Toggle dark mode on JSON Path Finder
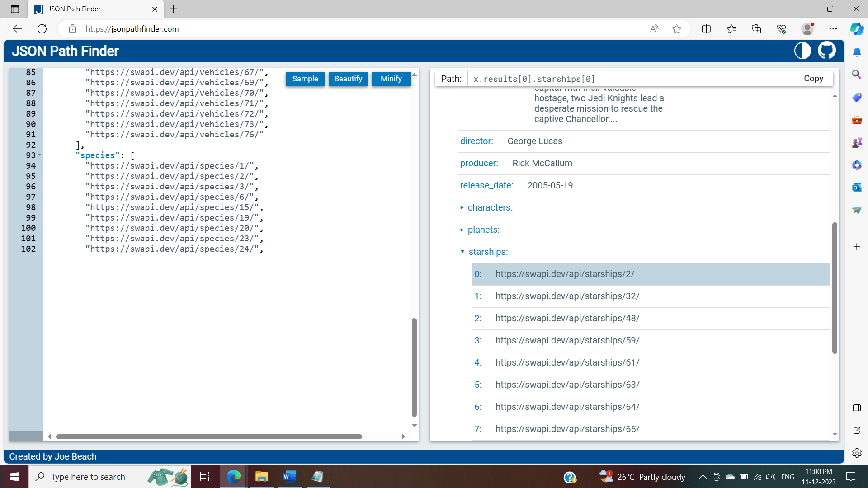Screen dimensions: 868x488 click(802, 51)
